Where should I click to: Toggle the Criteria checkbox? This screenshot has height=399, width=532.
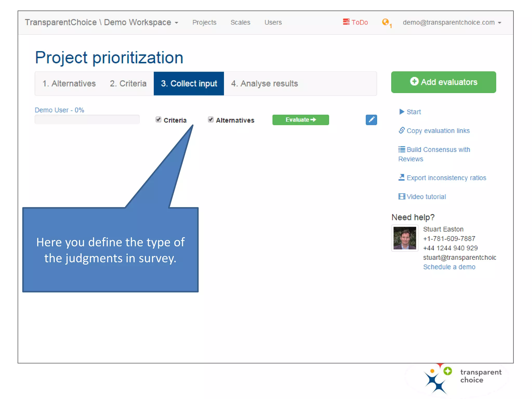(158, 119)
